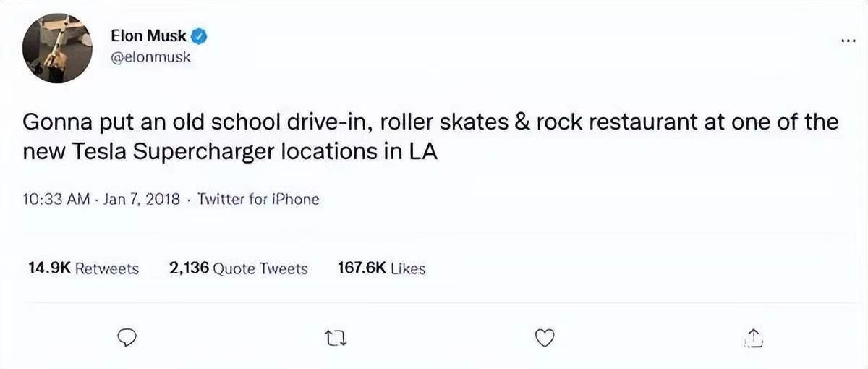Open the three-dot more options menu
The height and width of the screenshot is (369, 868).
(848, 40)
